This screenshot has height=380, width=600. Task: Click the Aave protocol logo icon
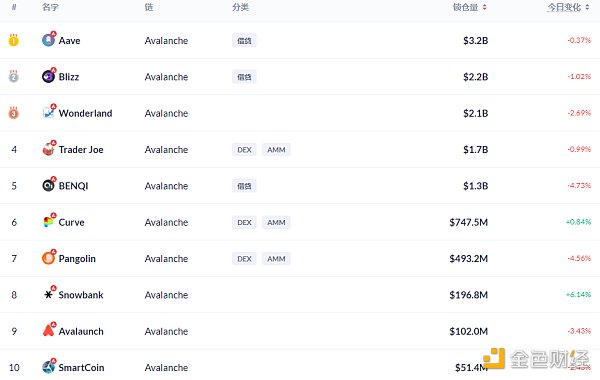[48, 40]
